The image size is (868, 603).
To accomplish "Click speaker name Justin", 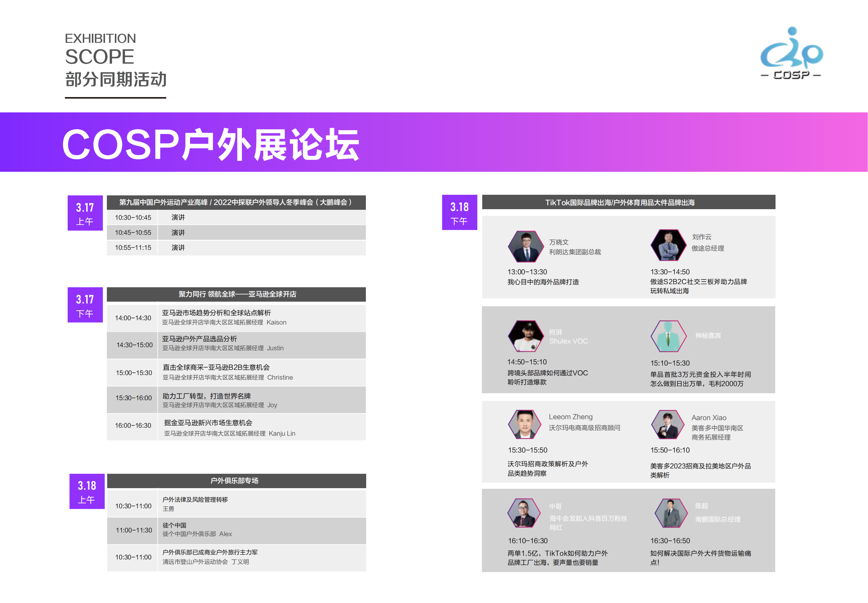I will point(275,348).
